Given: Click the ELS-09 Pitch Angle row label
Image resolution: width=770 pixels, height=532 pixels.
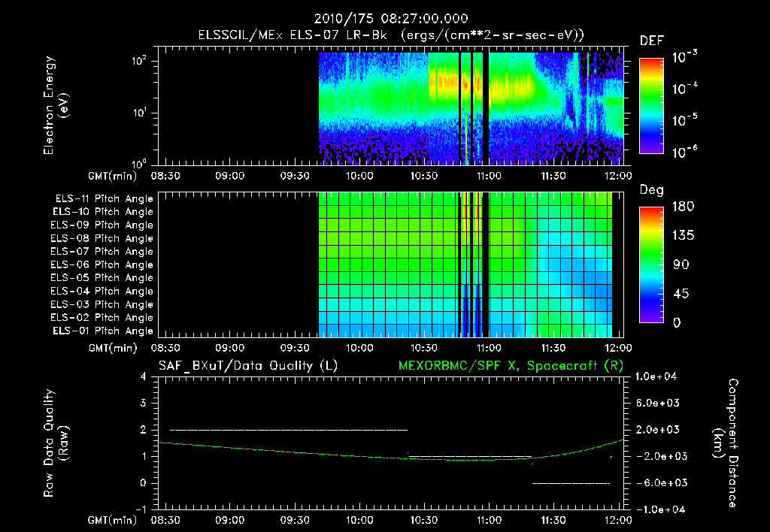Looking at the screenshot, I should pyautogui.click(x=102, y=225).
